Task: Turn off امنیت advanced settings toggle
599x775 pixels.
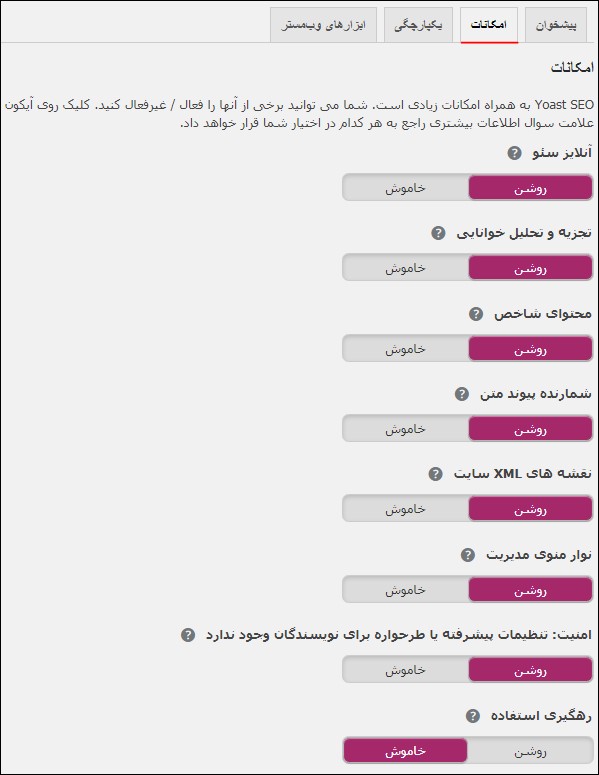Action: [405, 670]
